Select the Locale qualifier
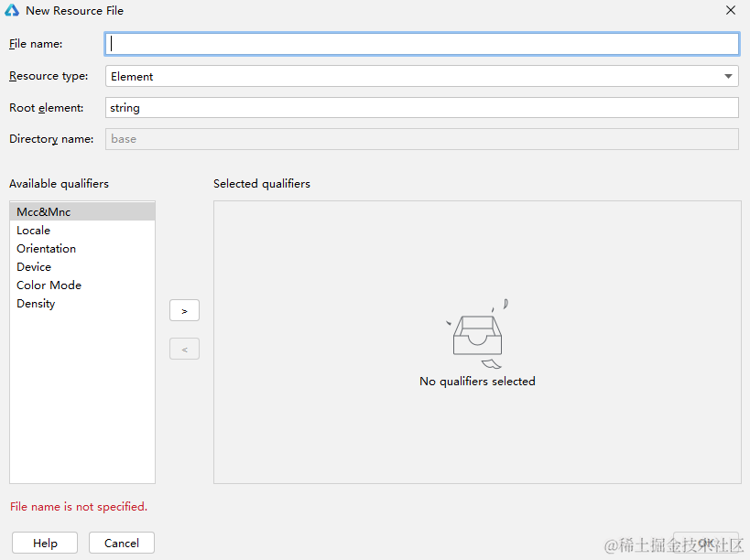The image size is (750, 560). click(x=33, y=230)
